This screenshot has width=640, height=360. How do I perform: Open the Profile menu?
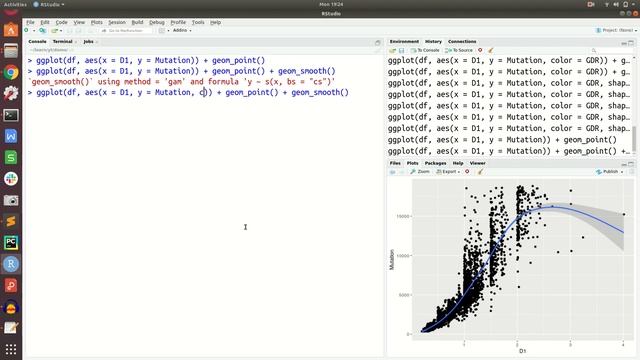178,22
